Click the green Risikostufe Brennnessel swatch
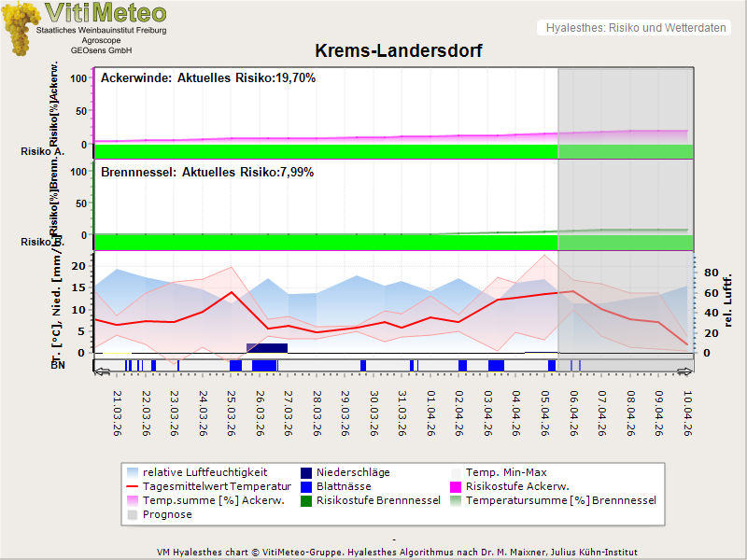The image size is (747, 560). coord(306,500)
